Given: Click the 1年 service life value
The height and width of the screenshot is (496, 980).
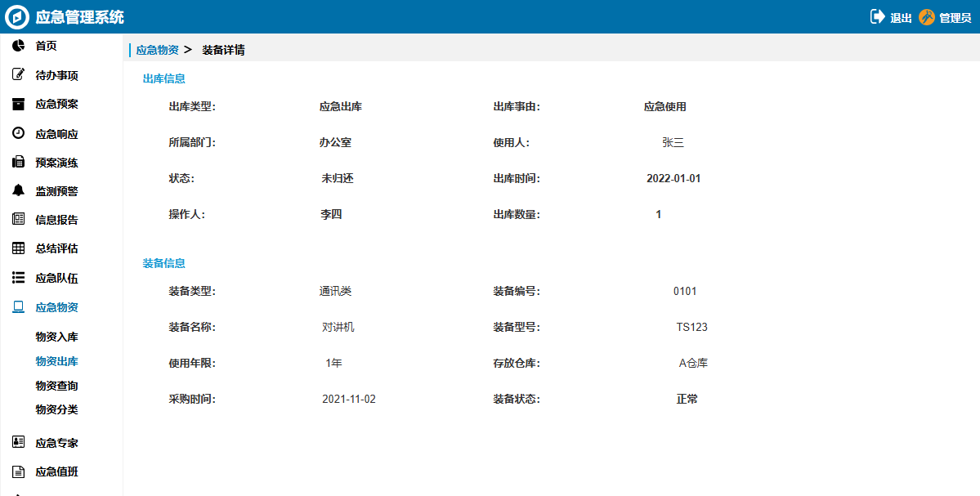Looking at the screenshot, I should click(x=333, y=363).
